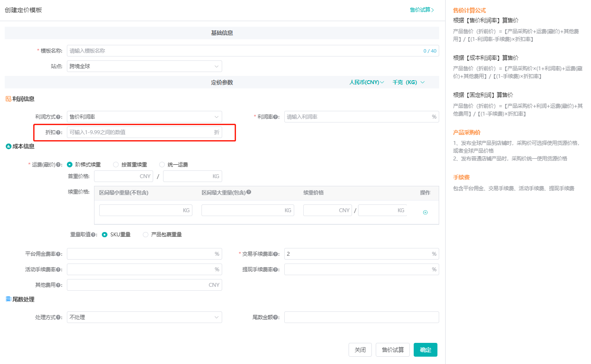
Task: Click the 模板名称 input field
Action: (244, 51)
